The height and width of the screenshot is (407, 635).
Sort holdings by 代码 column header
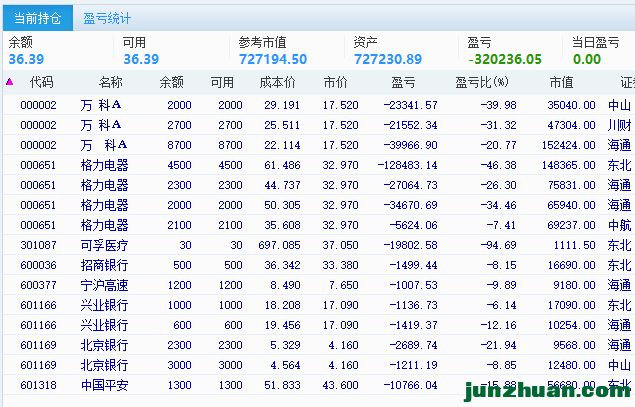pyautogui.click(x=42, y=82)
